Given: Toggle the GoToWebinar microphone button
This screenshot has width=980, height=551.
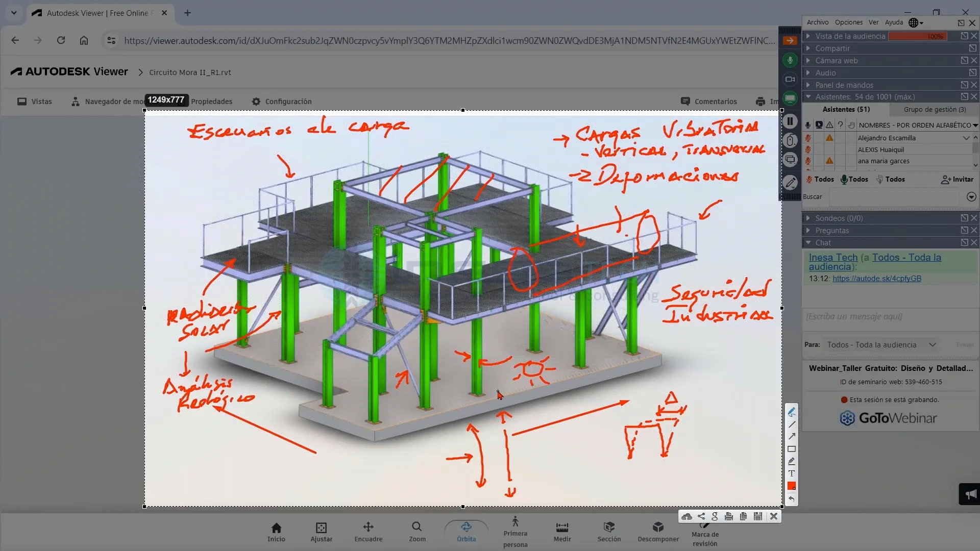Looking at the screenshot, I should point(790,60).
